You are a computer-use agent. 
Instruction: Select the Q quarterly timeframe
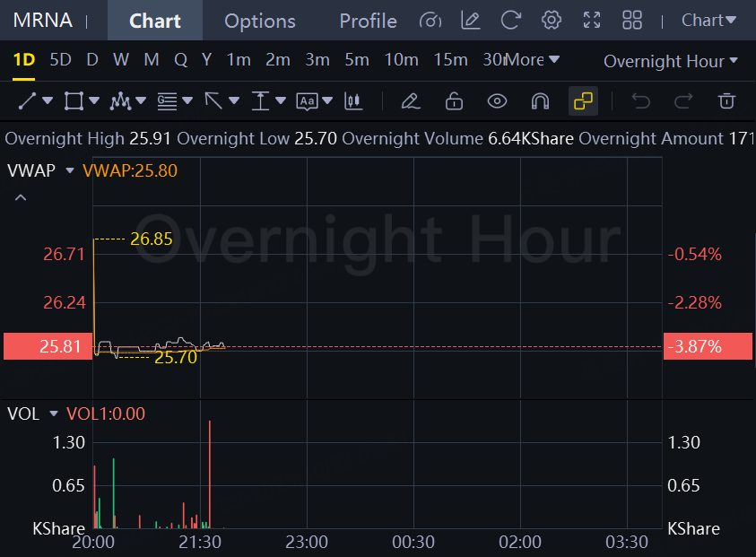[180, 60]
